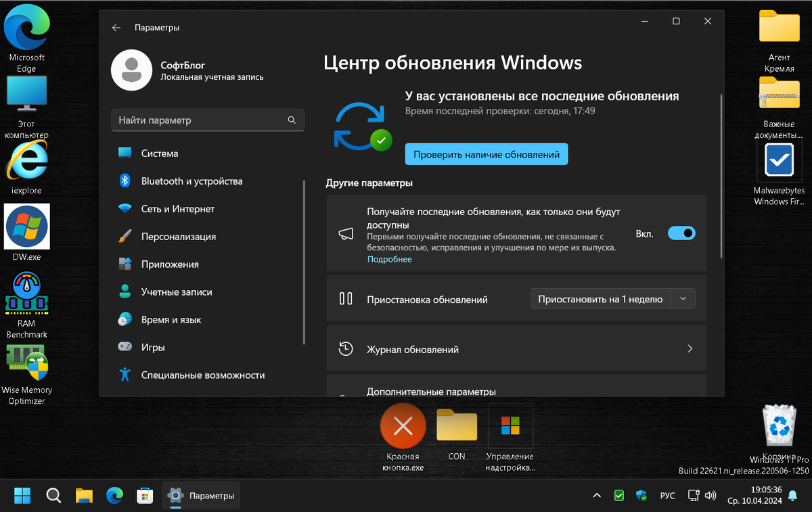The image size is (812, 512).
Task: Select RAM Benchmark desktop icon
Action: point(26,304)
